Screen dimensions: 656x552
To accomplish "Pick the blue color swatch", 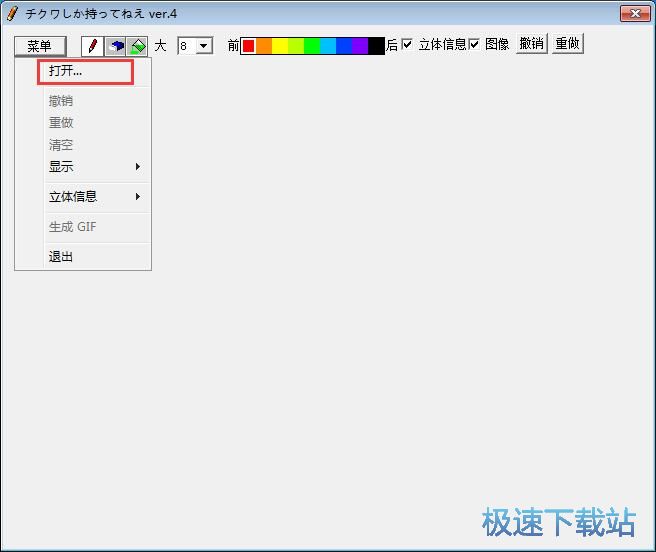I will pyautogui.click(x=344, y=46).
